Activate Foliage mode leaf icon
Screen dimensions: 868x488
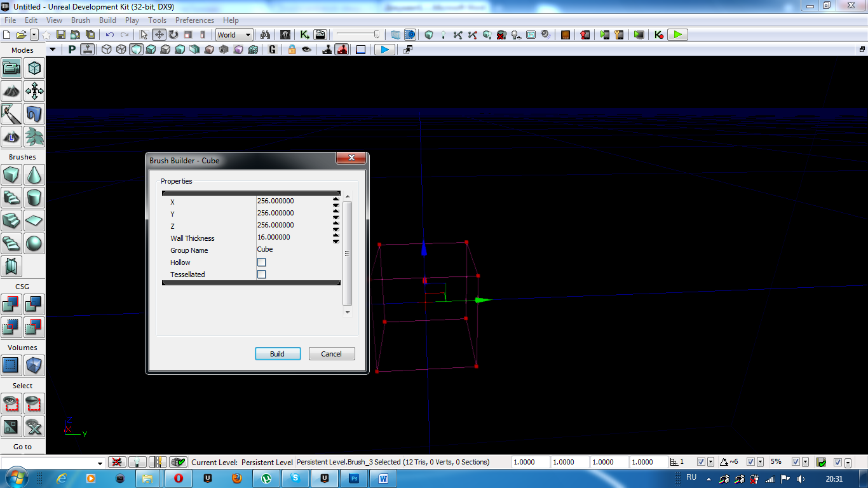point(34,136)
